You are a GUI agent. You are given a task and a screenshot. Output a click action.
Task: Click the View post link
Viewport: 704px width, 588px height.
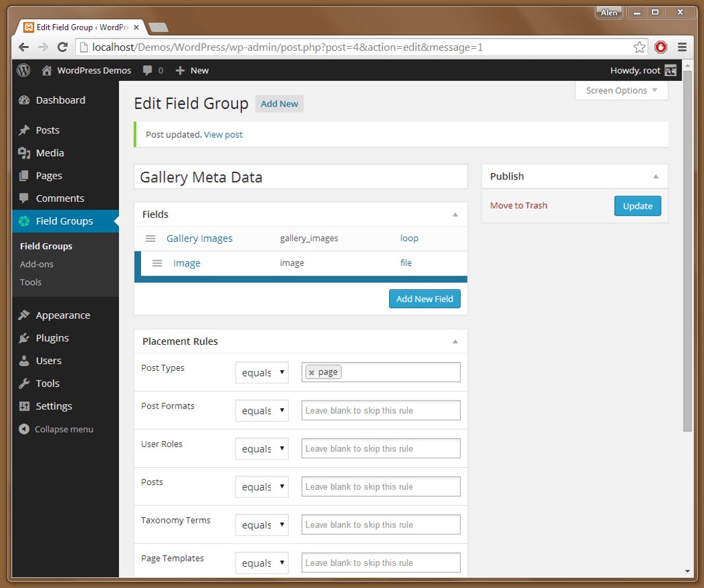(x=223, y=135)
